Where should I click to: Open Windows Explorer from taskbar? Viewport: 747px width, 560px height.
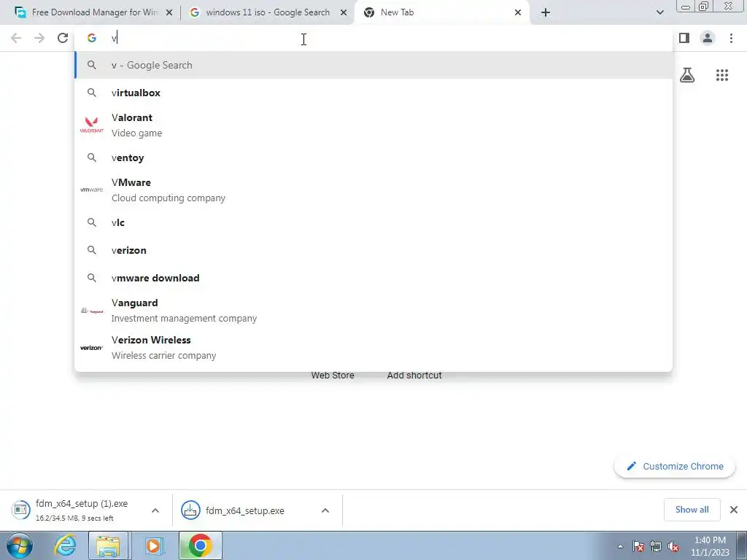[108, 545]
